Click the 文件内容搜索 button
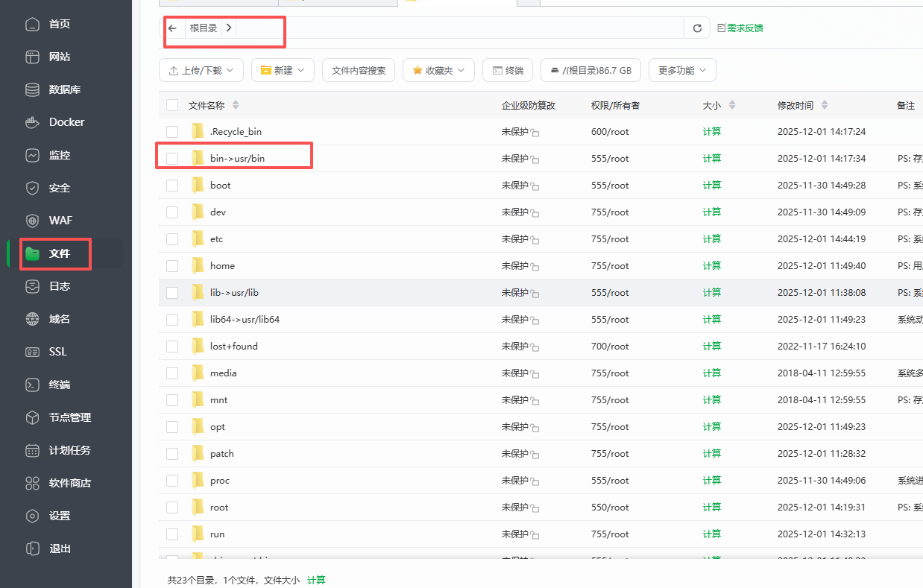The image size is (923, 588). 359,71
